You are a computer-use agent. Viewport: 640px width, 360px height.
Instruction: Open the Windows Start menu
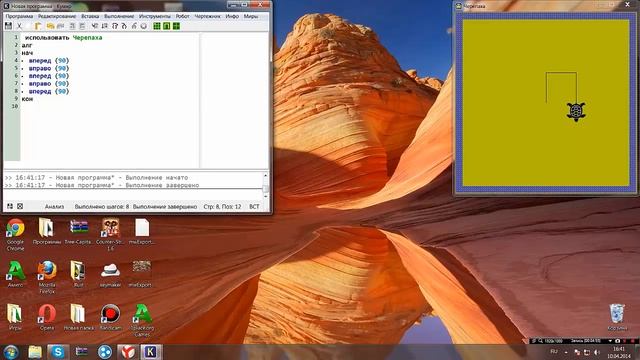point(11,352)
